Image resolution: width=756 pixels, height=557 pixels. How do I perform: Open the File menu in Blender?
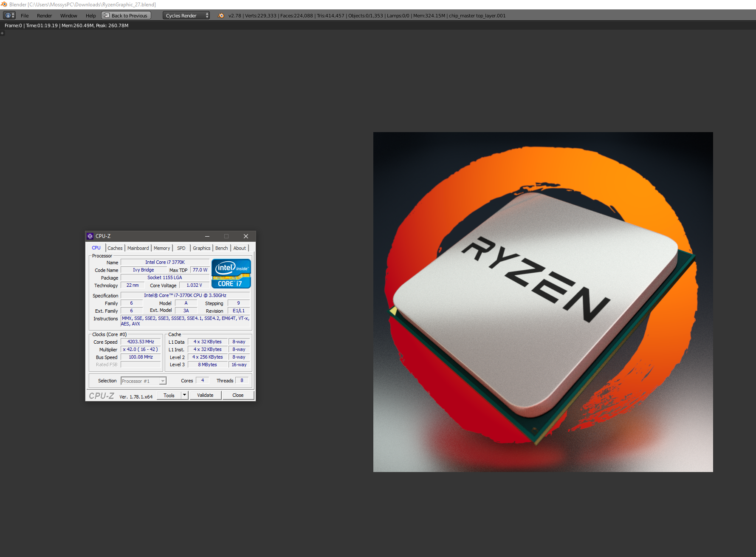pos(25,16)
